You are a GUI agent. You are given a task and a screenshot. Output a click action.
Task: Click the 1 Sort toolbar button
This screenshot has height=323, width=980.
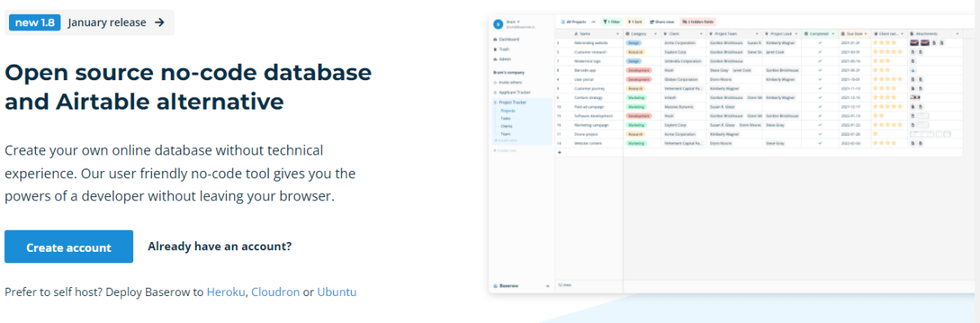coord(636,22)
